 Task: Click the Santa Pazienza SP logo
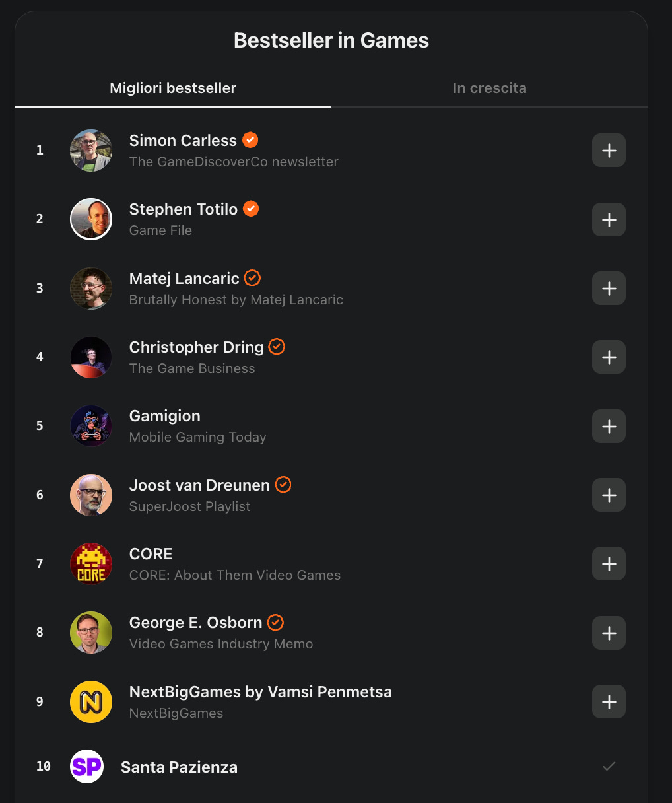[87, 766]
